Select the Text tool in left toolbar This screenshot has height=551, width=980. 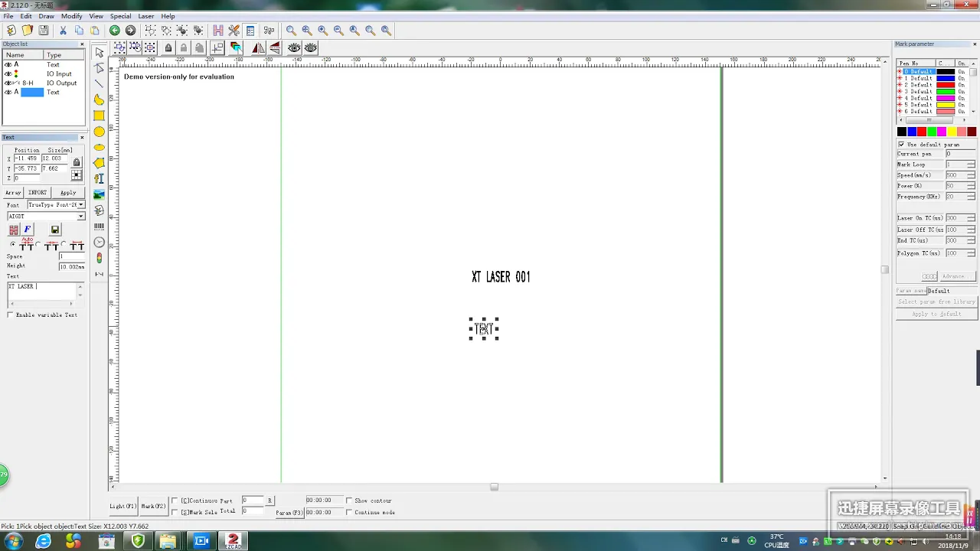click(x=100, y=178)
